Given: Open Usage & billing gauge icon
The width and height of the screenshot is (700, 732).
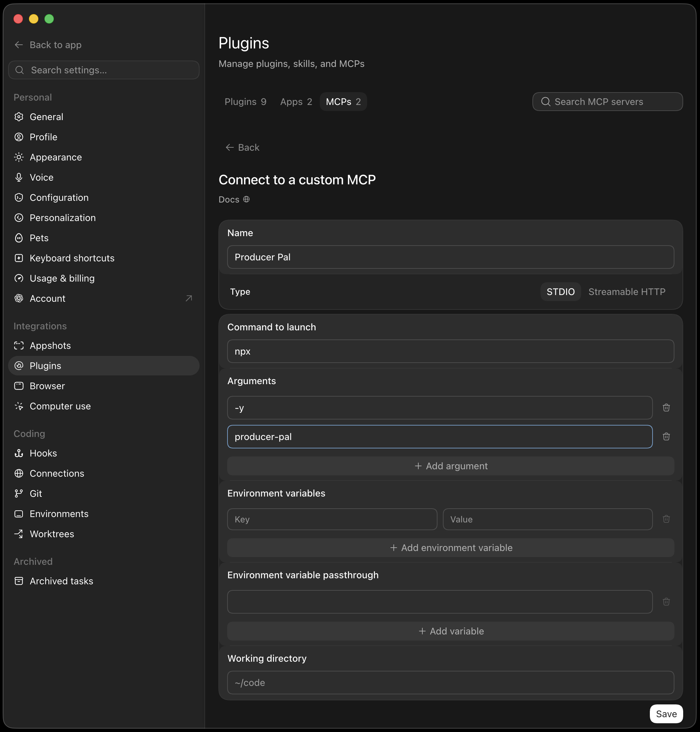Looking at the screenshot, I should pos(19,278).
